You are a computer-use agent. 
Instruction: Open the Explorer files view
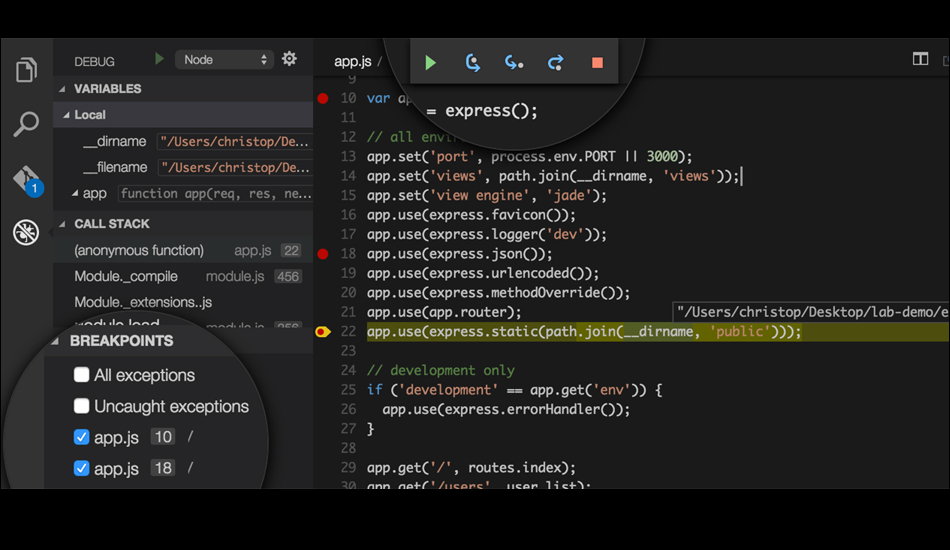(26, 70)
